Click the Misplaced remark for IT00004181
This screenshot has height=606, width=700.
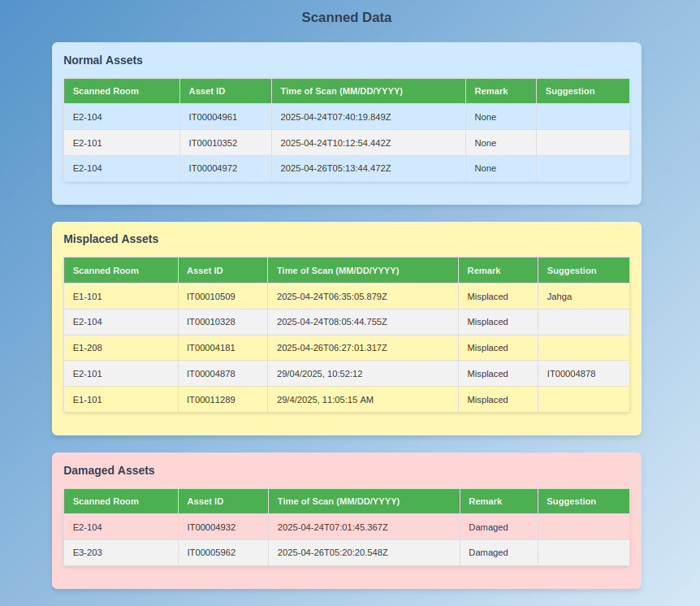[x=487, y=348]
